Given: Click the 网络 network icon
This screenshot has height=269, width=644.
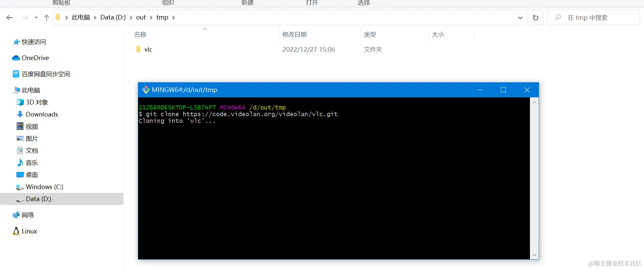Looking at the screenshot, I should [x=16, y=215].
